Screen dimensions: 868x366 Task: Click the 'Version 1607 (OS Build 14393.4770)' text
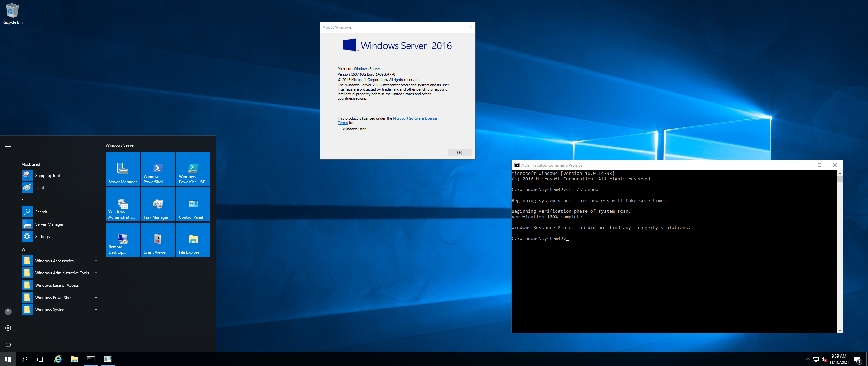tap(367, 74)
